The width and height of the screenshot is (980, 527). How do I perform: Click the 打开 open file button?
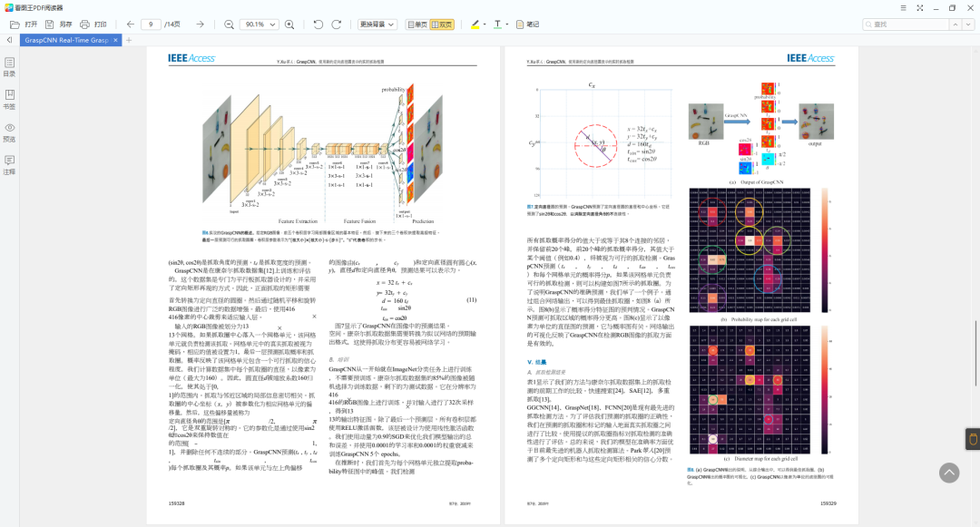pyautogui.click(x=24, y=24)
